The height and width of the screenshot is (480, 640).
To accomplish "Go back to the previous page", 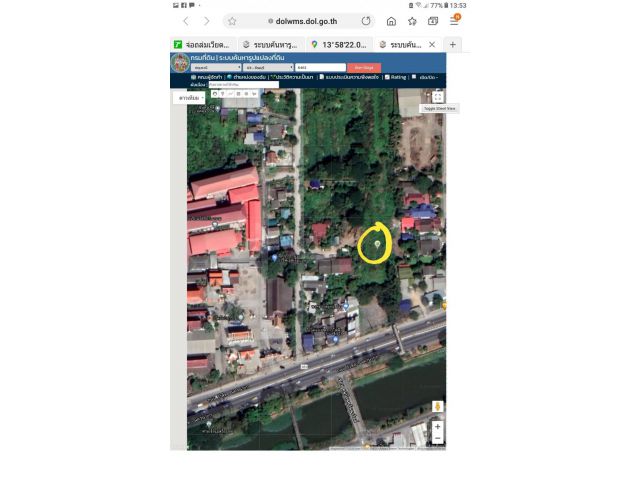I will pos(186,21).
